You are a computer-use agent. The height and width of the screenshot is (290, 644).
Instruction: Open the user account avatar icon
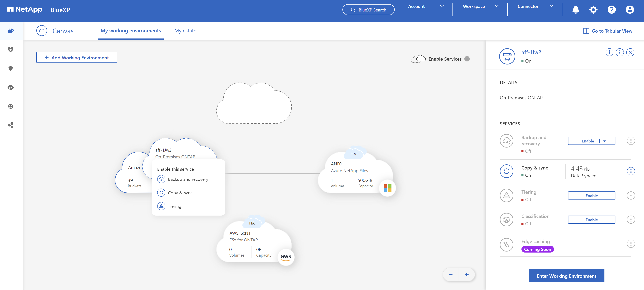629,9
